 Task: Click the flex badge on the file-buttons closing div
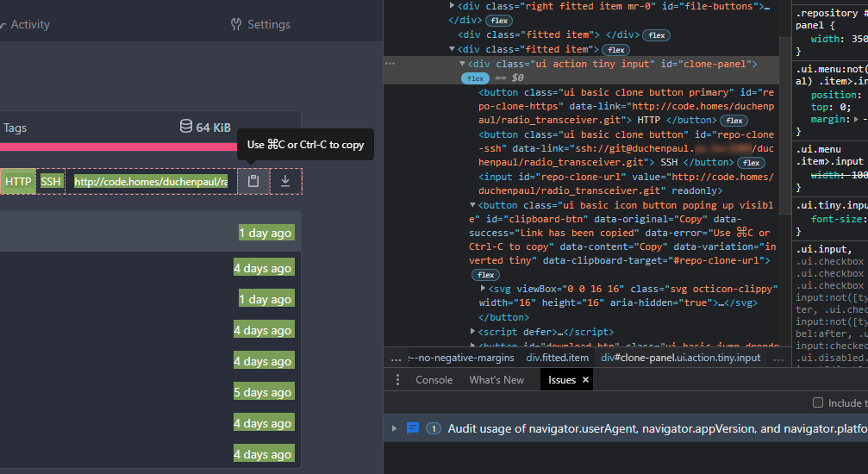tap(499, 21)
